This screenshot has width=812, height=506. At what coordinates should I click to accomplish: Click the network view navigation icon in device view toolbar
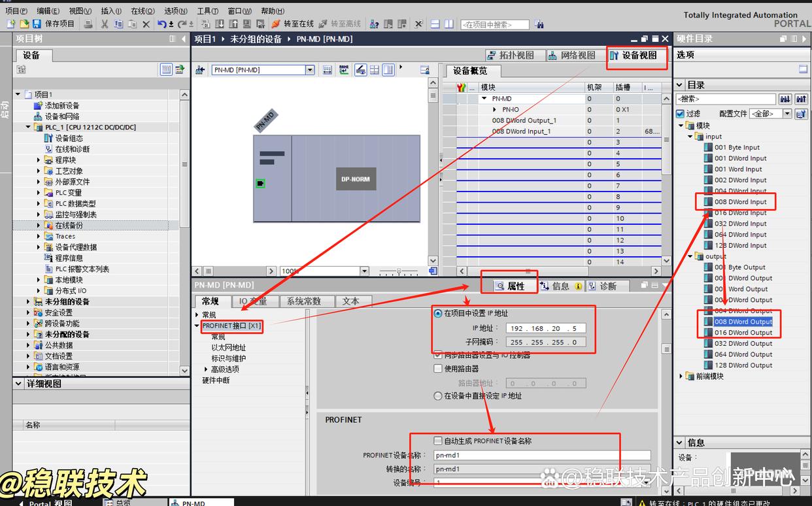point(200,70)
